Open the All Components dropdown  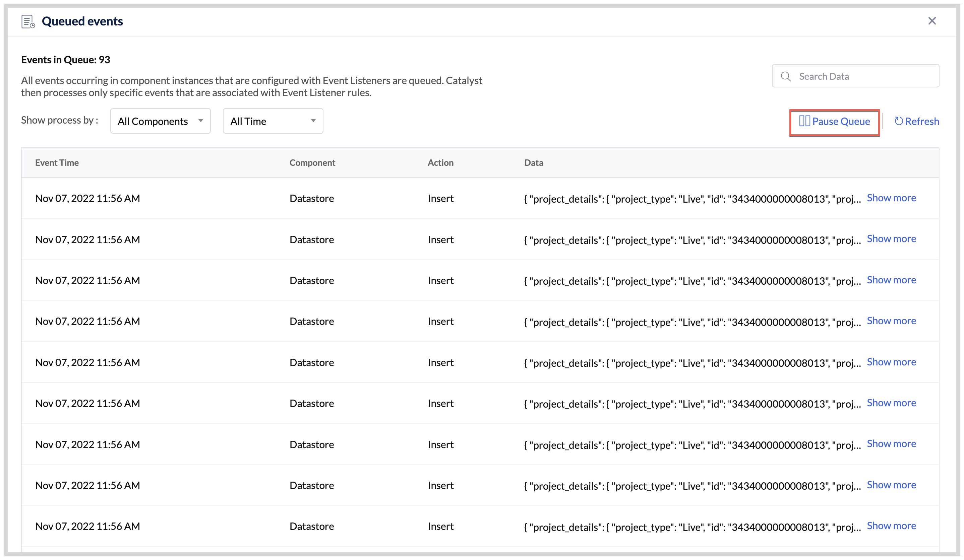160,121
